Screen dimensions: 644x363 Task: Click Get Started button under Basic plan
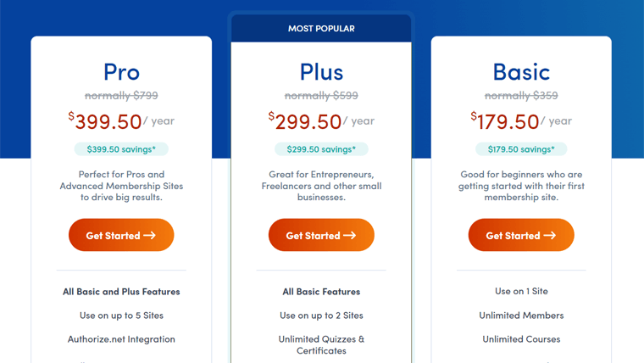coord(521,235)
